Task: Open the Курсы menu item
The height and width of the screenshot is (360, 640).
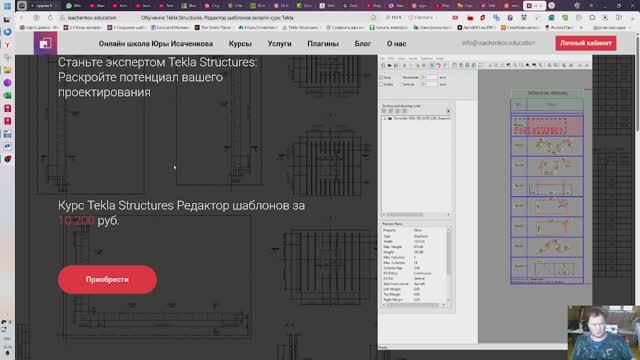Action: coord(240,44)
